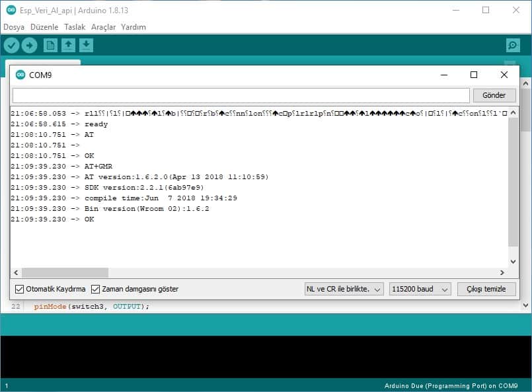Click 'Arduino Due (Programming Port) on COM9' status text
This screenshot has width=532, height=392.
(x=451, y=386)
